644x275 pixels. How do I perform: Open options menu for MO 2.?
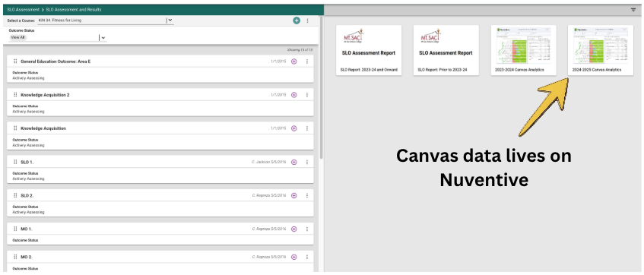coord(307,258)
